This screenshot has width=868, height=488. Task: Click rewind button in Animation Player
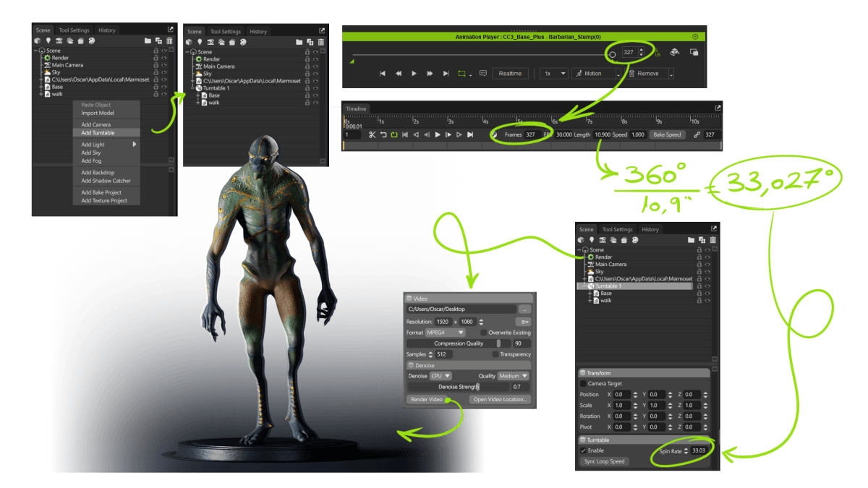[x=398, y=73]
